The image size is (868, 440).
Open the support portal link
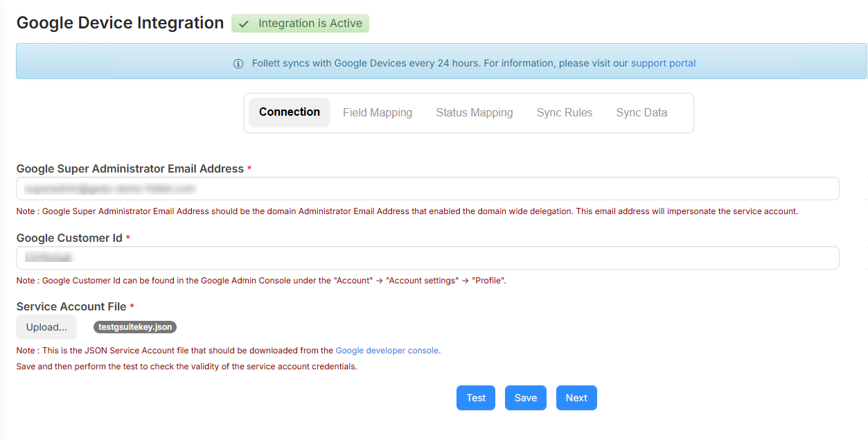(663, 63)
